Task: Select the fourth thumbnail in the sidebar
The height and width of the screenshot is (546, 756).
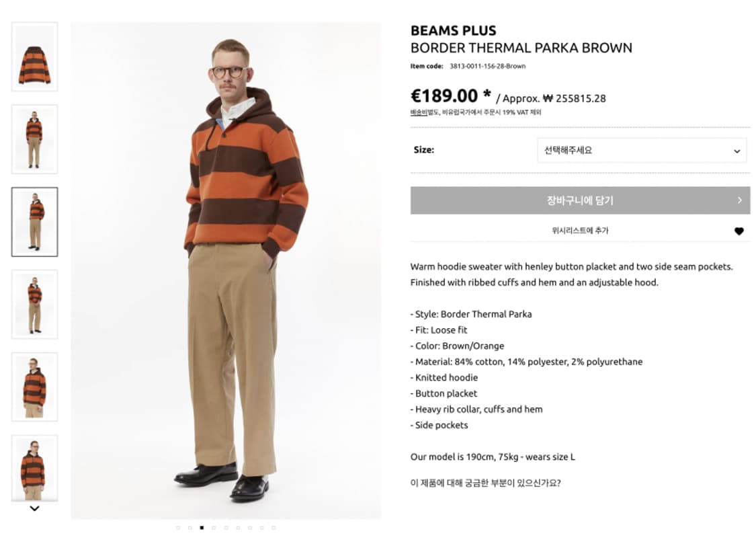Action: tap(34, 304)
